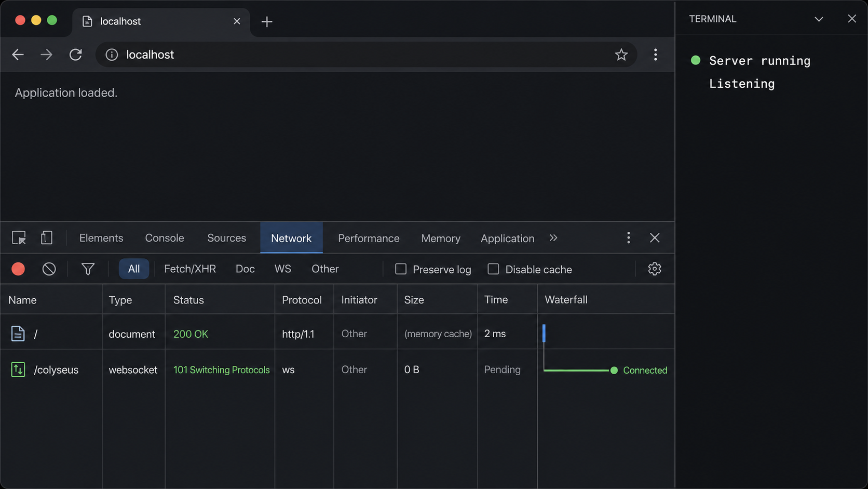
Task: View site information icon in address bar
Action: pyautogui.click(x=112, y=55)
